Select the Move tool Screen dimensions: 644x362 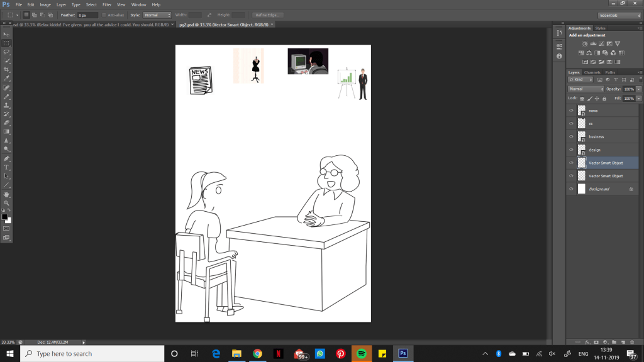click(x=7, y=34)
